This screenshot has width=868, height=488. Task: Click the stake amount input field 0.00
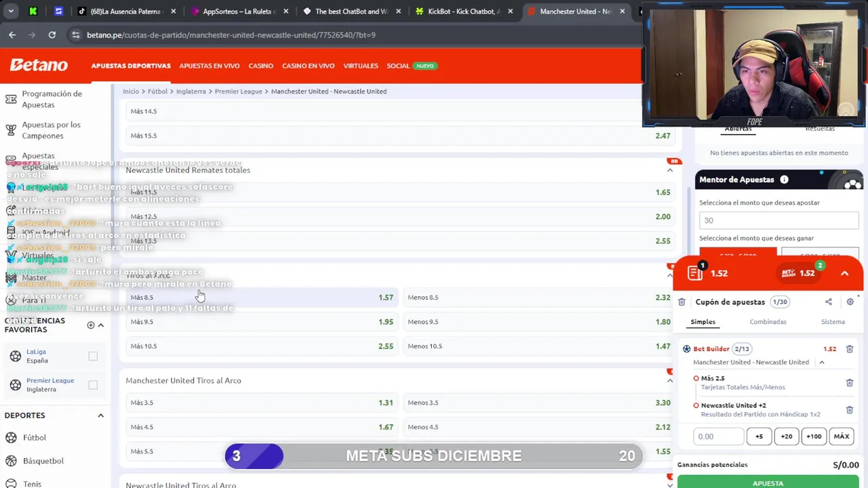(718, 436)
